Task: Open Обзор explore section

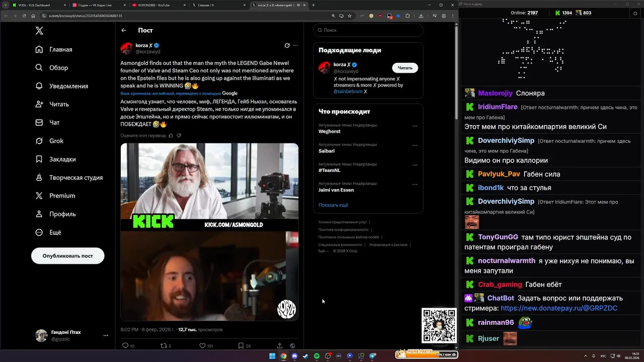Action: [52, 68]
